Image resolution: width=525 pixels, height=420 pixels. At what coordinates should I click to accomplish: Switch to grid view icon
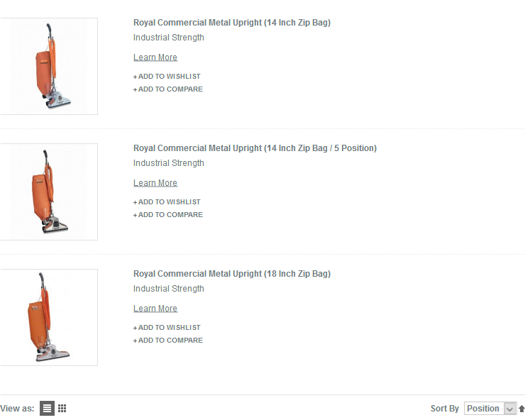62,408
